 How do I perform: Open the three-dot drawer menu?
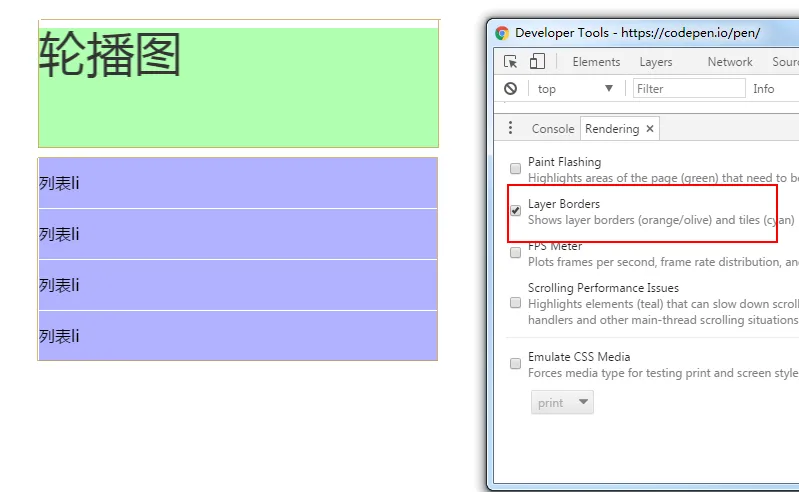[x=510, y=128]
